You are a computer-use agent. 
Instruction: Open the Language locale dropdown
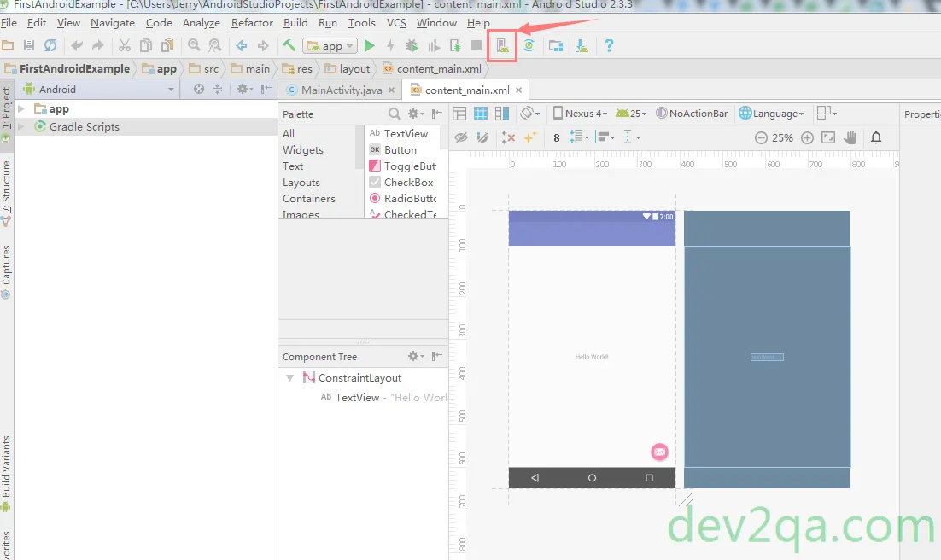coord(771,114)
